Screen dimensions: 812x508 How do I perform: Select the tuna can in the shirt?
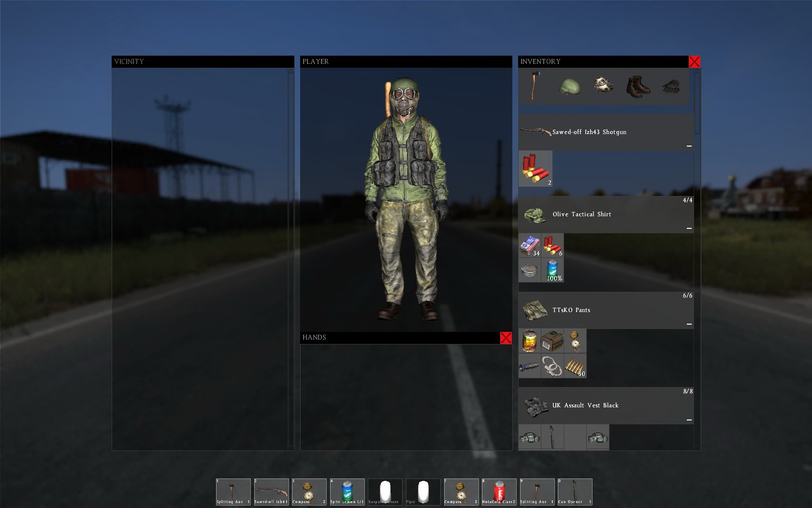530,270
